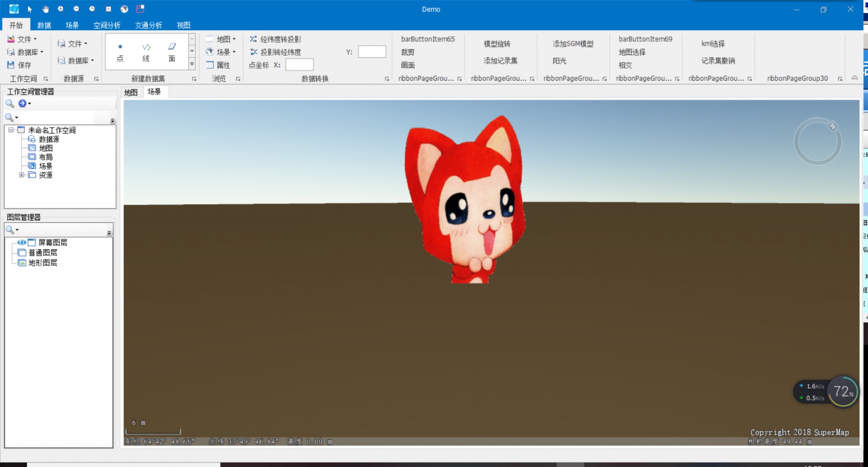This screenshot has width=868, height=467.
Task: Open the 地图 browse dropdown
Action: pos(221,39)
